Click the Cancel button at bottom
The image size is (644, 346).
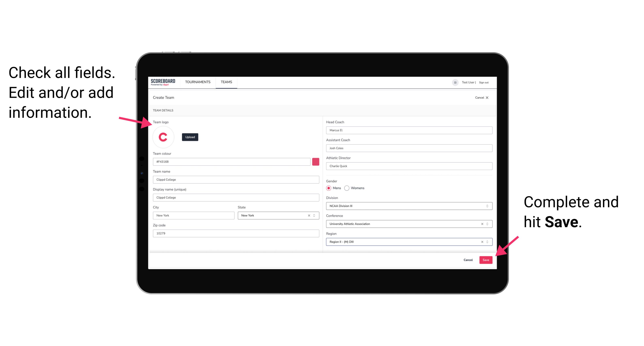click(x=468, y=259)
